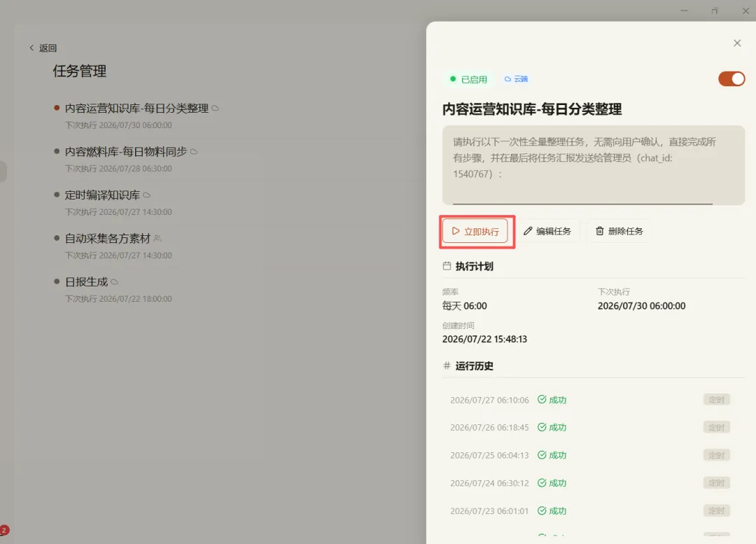756x544 pixels.
Task: Click the hash icon next to 运行历史
Action: click(447, 365)
